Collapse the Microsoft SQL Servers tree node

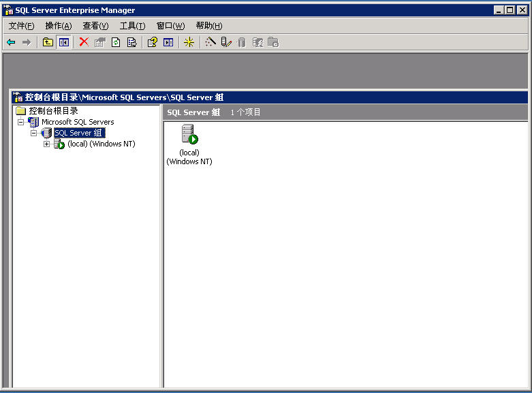pos(20,122)
